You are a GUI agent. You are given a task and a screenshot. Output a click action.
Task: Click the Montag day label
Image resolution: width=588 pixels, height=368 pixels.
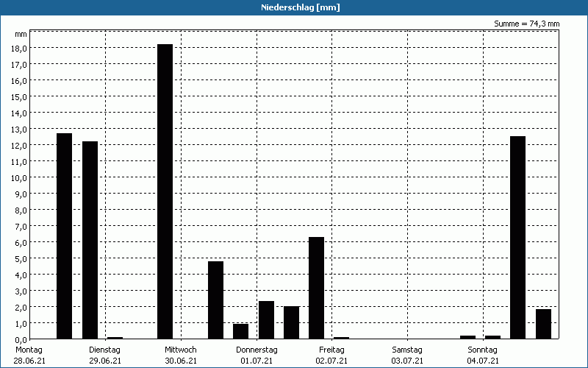[x=29, y=350]
